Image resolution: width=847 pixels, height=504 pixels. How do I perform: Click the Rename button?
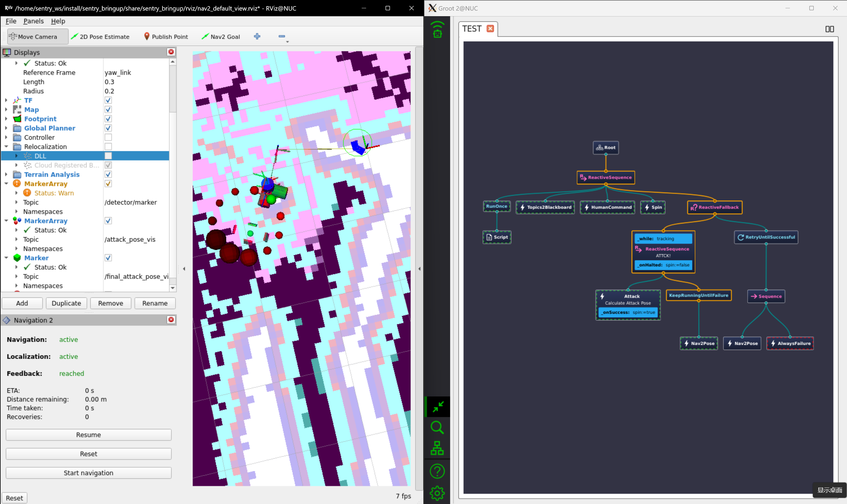click(155, 303)
